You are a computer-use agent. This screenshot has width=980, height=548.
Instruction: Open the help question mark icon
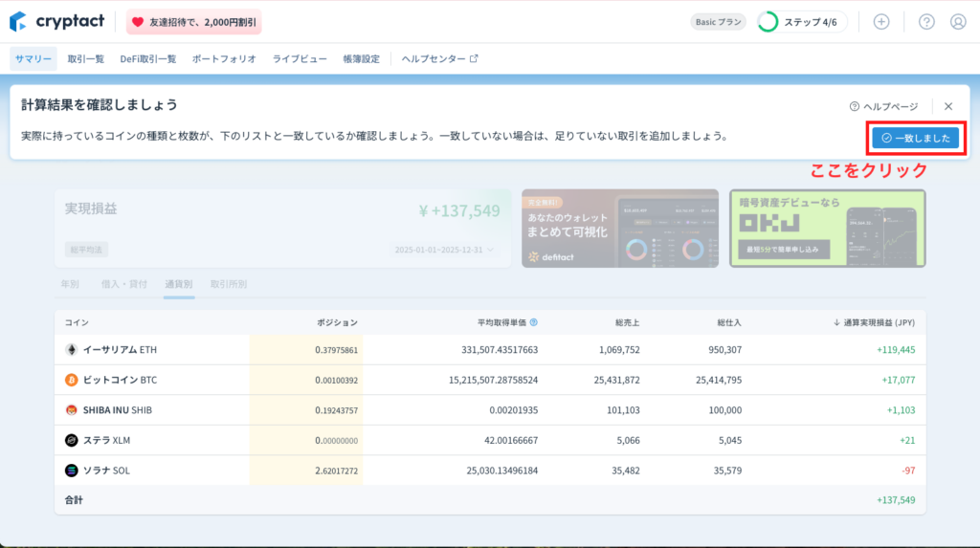coord(926,22)
